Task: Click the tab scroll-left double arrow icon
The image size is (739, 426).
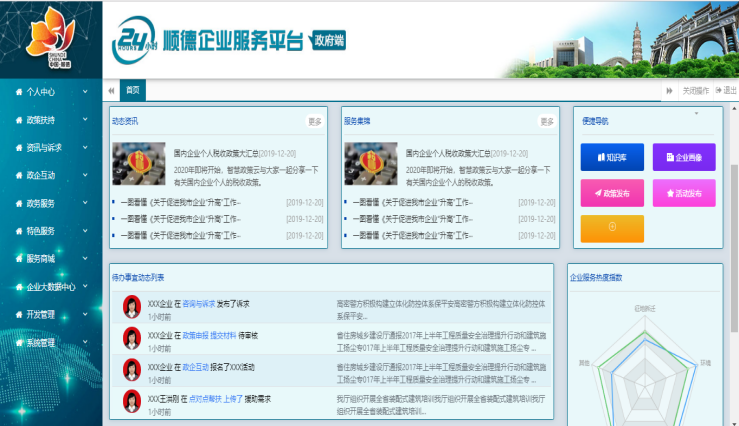Action: click(110, 90)
